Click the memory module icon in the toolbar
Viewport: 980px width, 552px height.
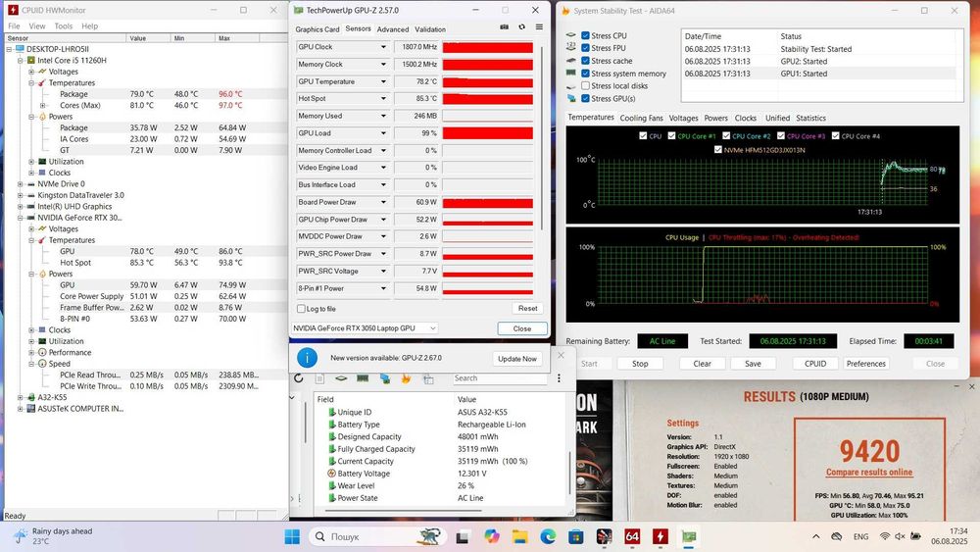[x=363, y=378]
